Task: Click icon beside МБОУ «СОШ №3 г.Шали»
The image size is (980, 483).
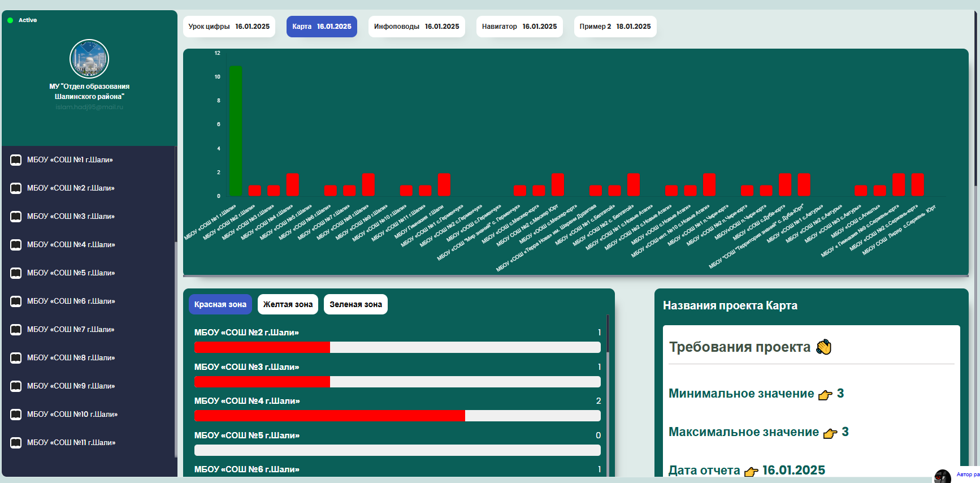Action: point(16,217)
